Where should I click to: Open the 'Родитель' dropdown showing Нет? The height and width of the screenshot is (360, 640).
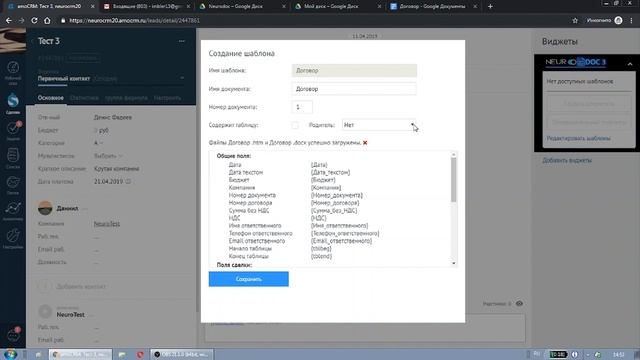tap(379, 125)
